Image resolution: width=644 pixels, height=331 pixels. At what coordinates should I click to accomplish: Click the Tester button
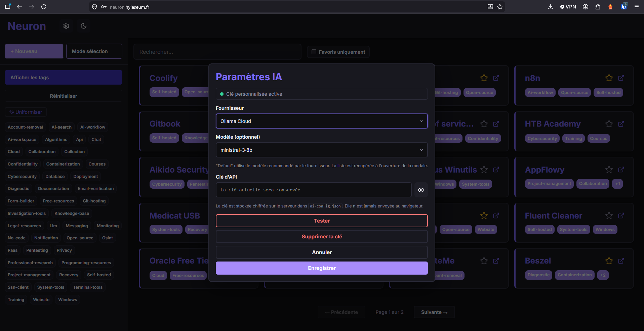322,221
